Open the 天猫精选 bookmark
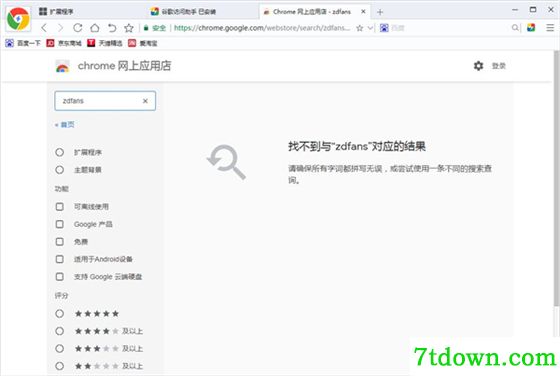 (x=105, y=43)
